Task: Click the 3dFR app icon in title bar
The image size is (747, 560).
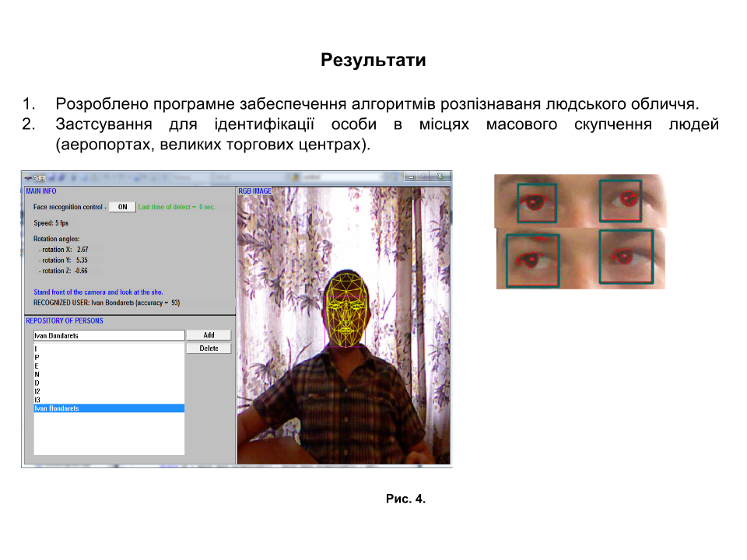Action: point(28,178)
